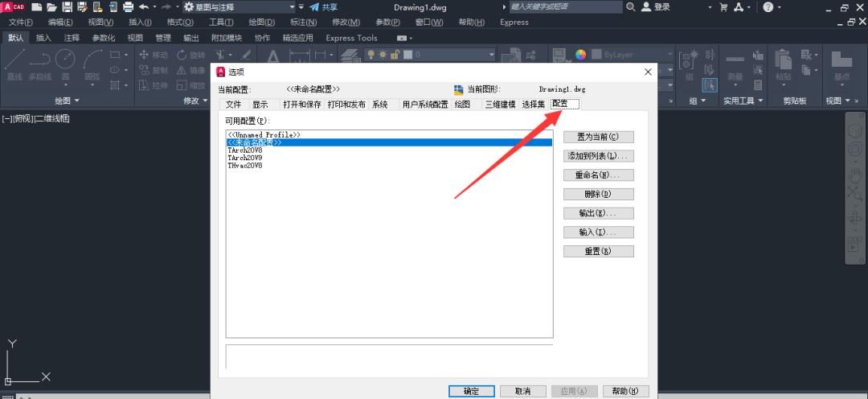Click the layer 0 color square
Viewport: 868px width, 399px height.
[408, 55]
